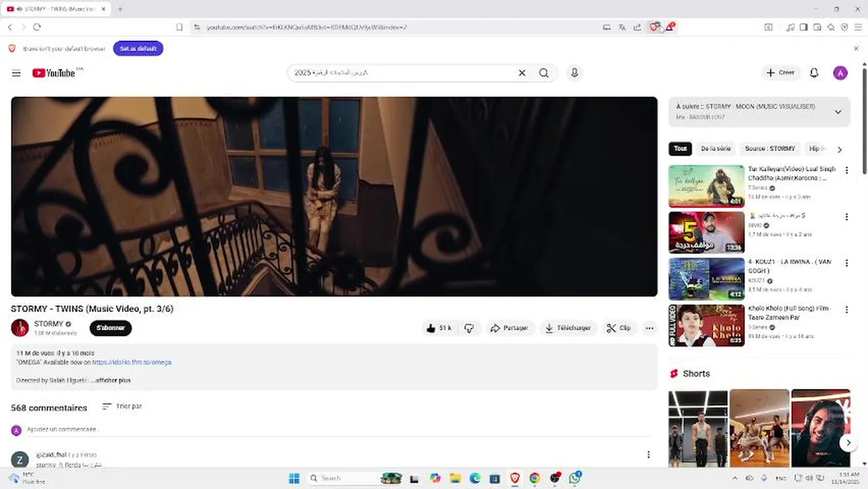Screen dimensions: 868x489
Task: Open Brave Rewards triangle icon
Action: pyautogui.click(x=670, y=27)
